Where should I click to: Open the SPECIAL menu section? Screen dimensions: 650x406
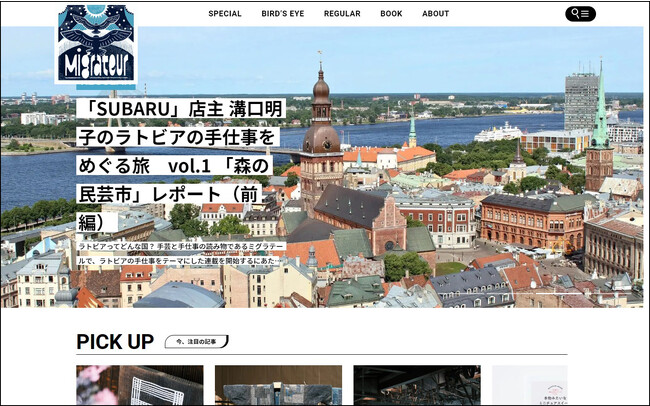[225, 14]
